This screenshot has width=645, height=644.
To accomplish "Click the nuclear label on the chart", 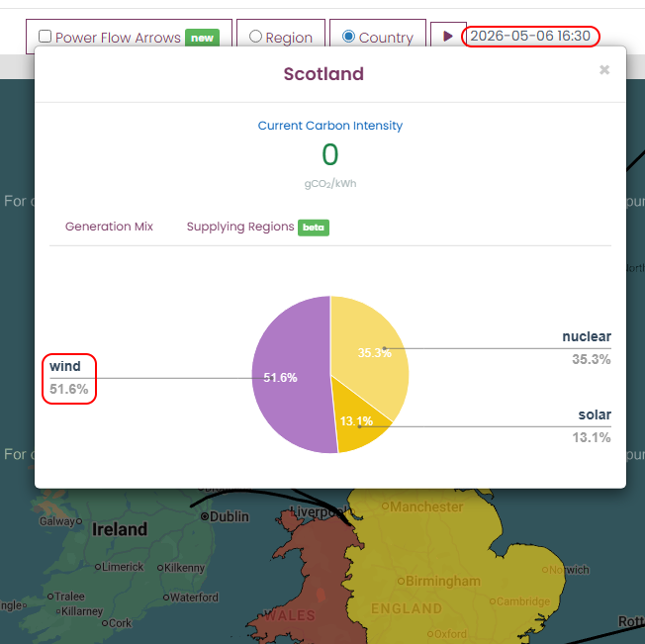I will [587, 336].
